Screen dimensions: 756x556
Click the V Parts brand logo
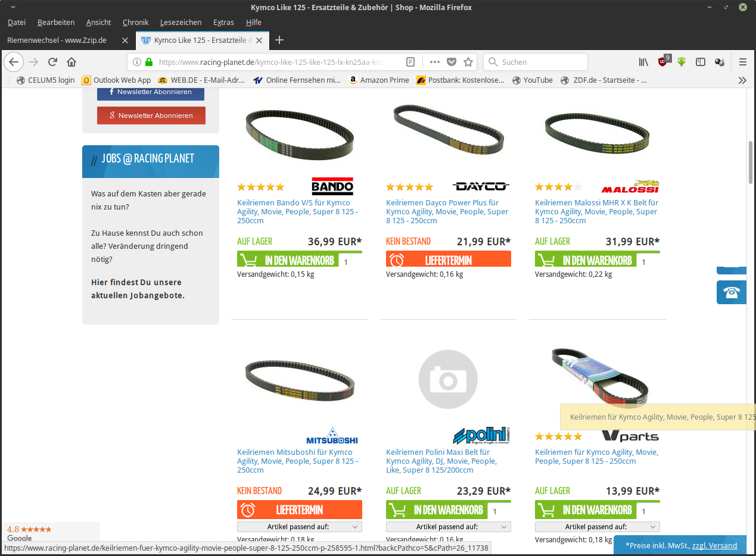[630, 436]
